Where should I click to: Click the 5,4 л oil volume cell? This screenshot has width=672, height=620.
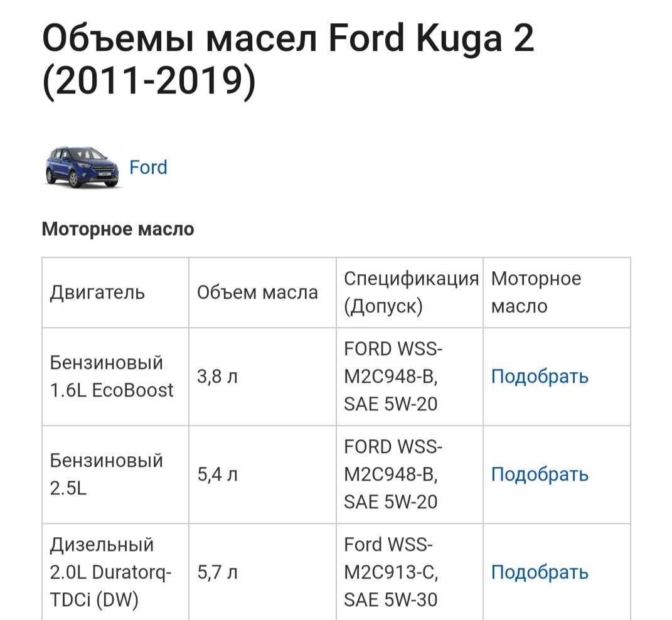pyautogui.click(x=217, y=474)
